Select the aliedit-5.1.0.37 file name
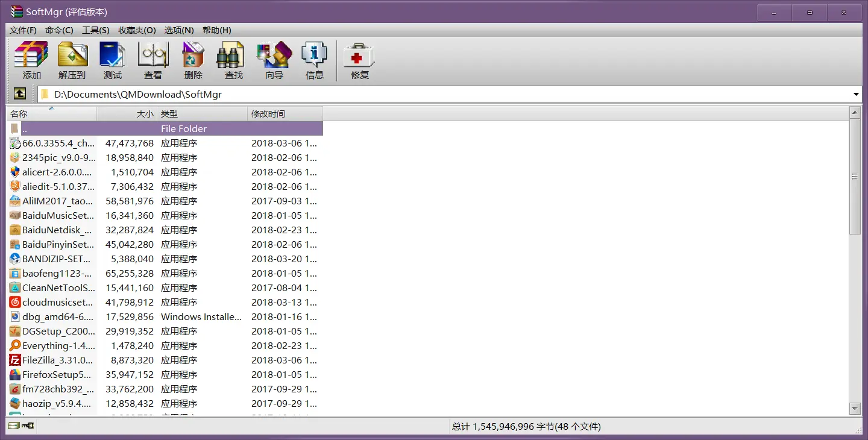The width and height of the screenshot is (868, 440). [x=58, y=186]
